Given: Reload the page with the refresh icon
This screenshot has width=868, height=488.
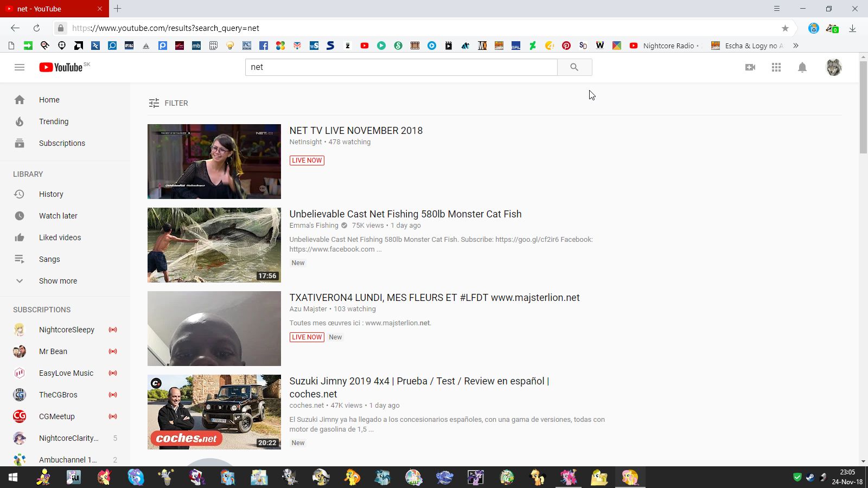Looking at the screenshot, I should 36,28.
